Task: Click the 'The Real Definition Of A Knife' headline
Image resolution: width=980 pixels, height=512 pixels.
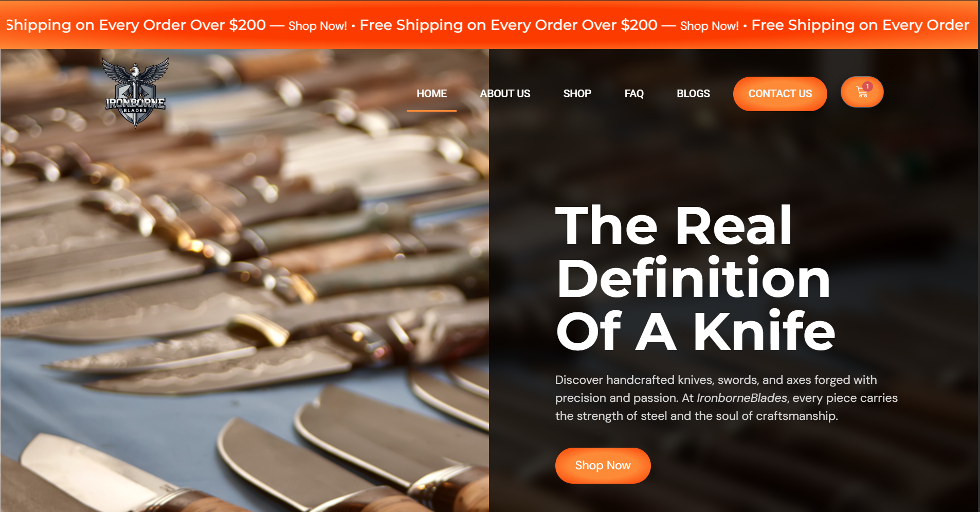Action: [695, 278]
